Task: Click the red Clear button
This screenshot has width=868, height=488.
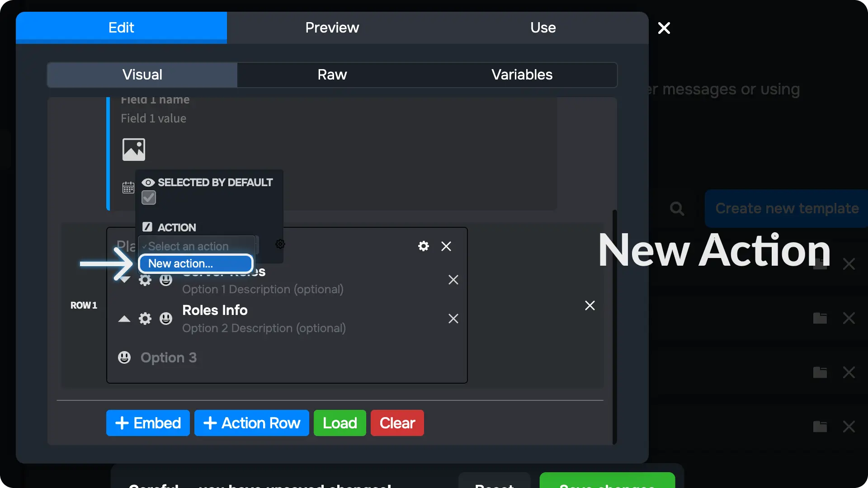Action: pos(397,423)
